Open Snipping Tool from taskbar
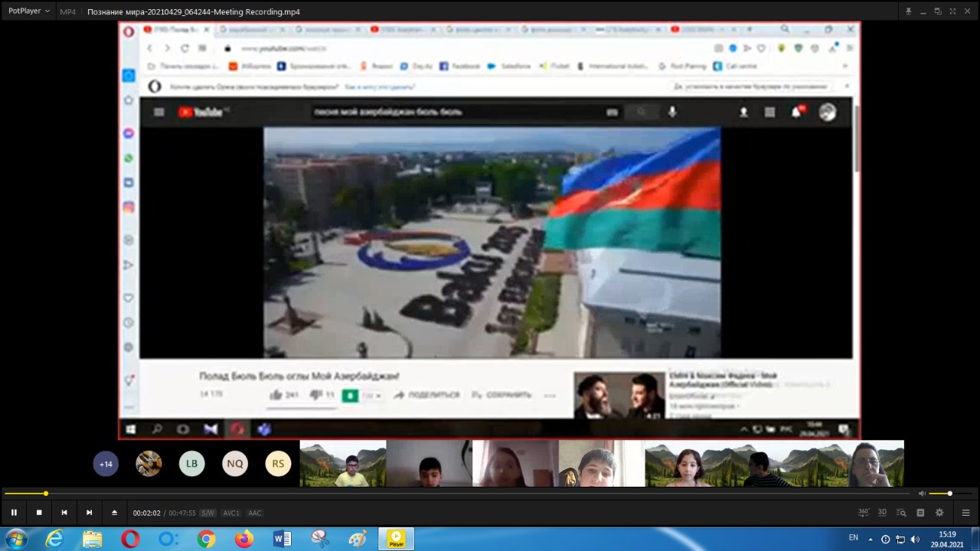The image size is (980, 551). (320, 540)
